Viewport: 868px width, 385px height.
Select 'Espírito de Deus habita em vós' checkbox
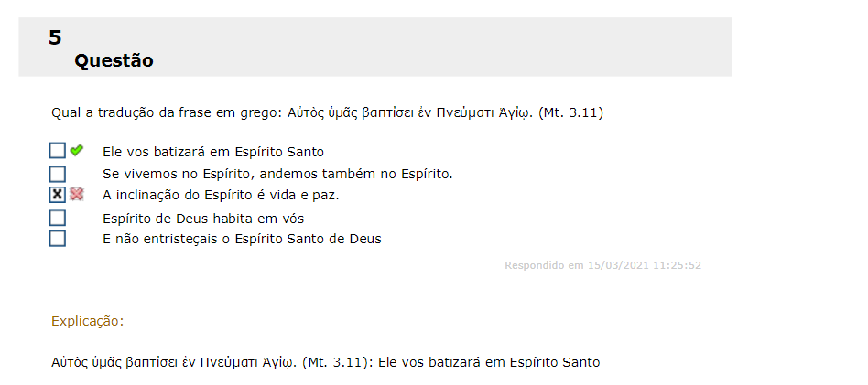click(58, 218)
